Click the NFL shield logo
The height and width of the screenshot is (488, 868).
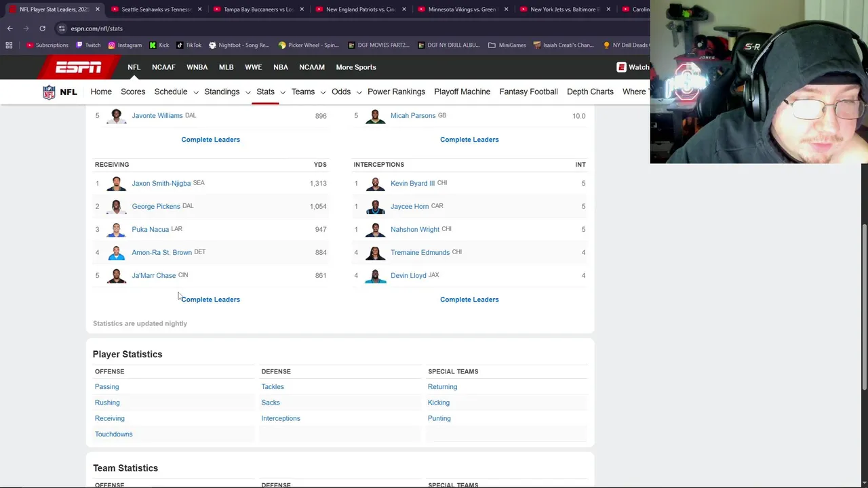click(49, 92)
